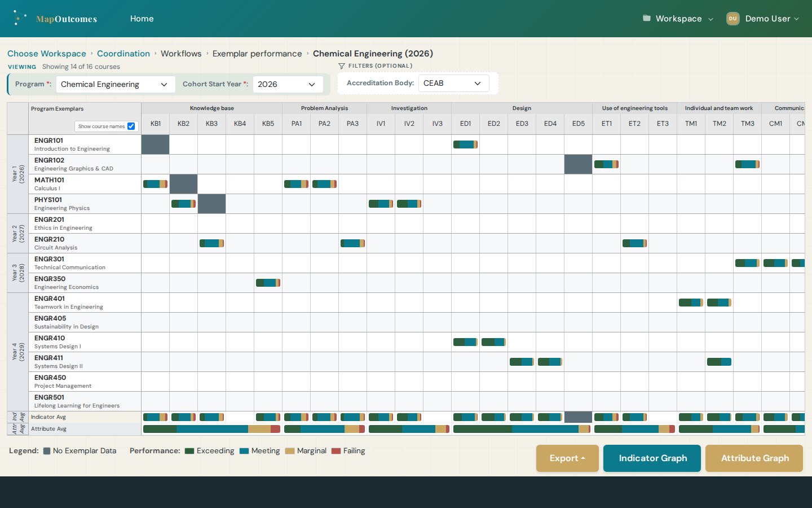Select the ENGR501 Lifelong Learning row
Viewport: 812px width, 508px height.
coord(85,401)
